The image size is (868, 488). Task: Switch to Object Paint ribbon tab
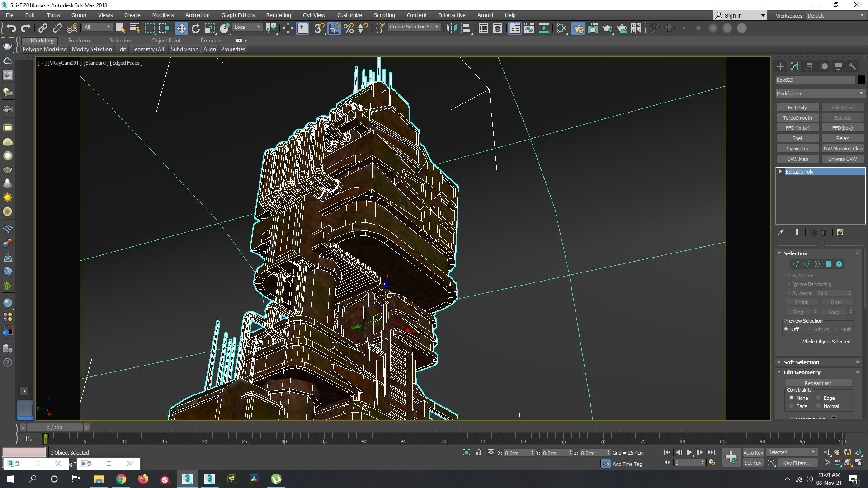point(166,41)
